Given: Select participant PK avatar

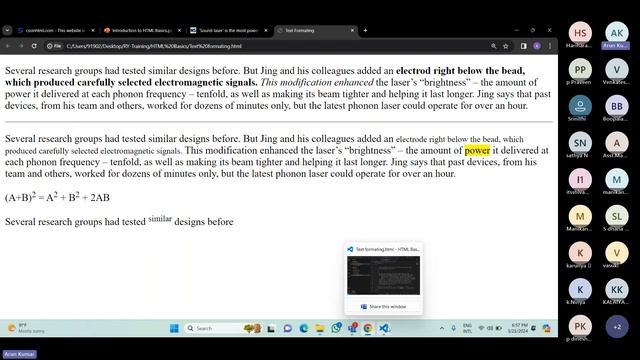Looking at the screenshot, I should click(x=580, y=326).
